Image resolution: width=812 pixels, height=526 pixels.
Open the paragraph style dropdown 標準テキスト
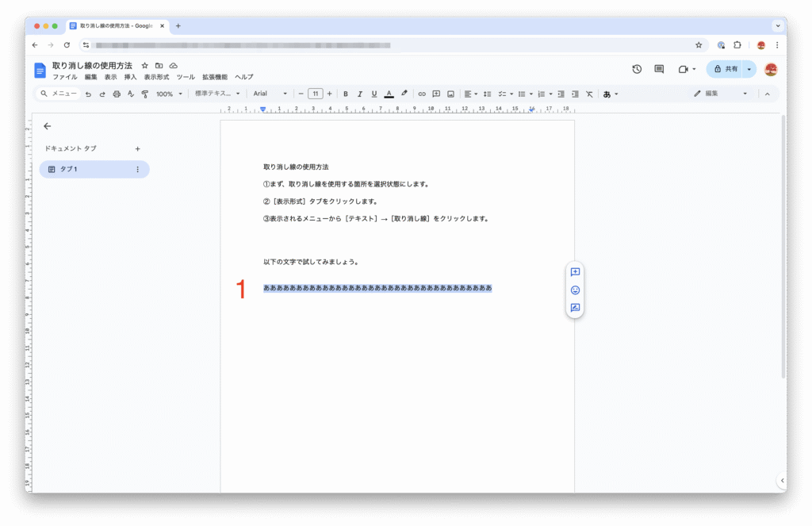[x=217, y=94]
